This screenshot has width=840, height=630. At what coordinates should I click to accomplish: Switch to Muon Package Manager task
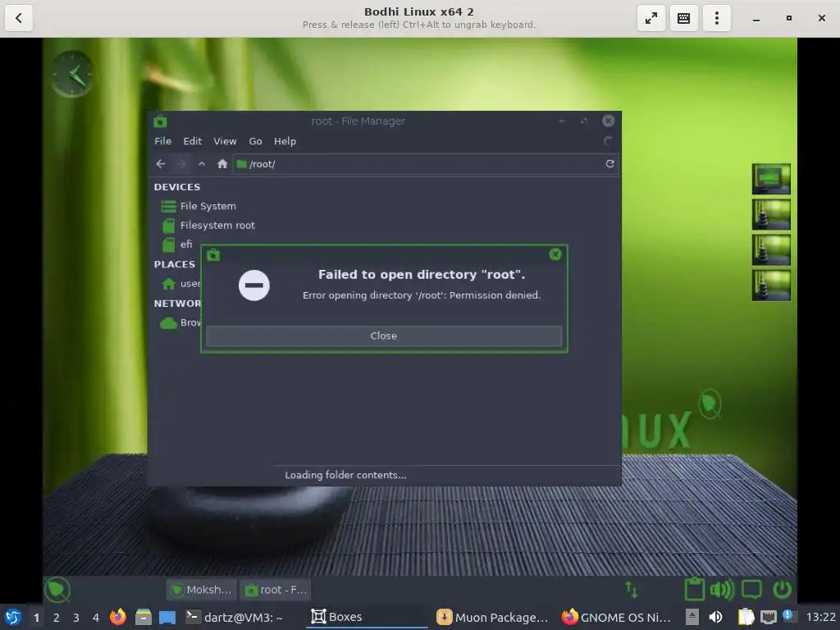[x=493, y=617]
